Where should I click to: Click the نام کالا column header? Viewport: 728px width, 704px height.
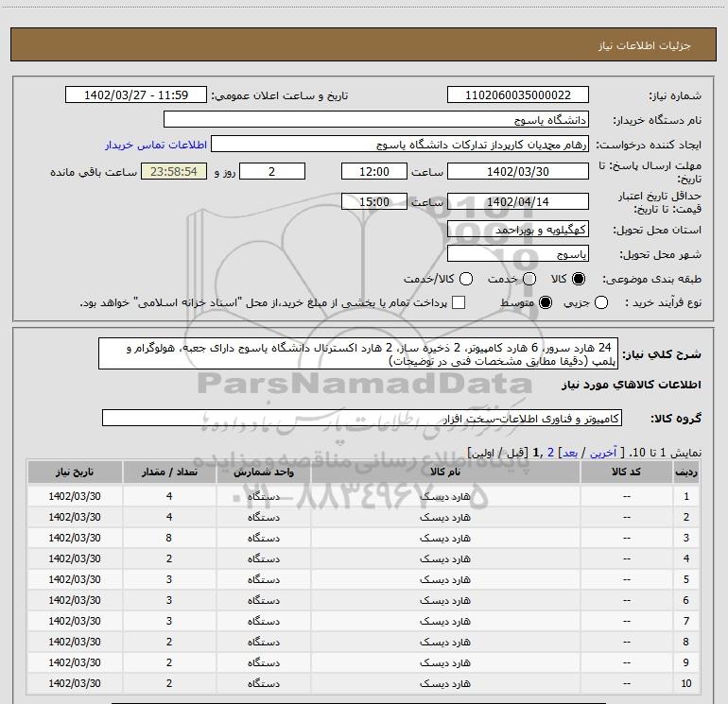(445, 472)
